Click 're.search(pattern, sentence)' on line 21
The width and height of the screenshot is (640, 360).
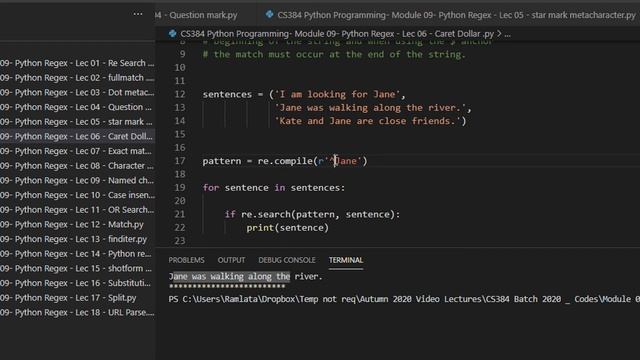pyautogui.click(x=318, y=214)
